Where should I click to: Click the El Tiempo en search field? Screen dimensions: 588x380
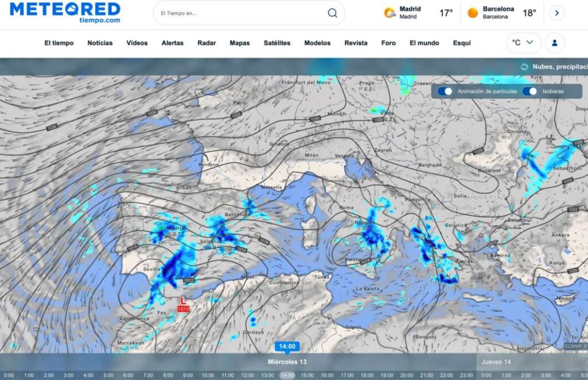(x=241, y=13)
